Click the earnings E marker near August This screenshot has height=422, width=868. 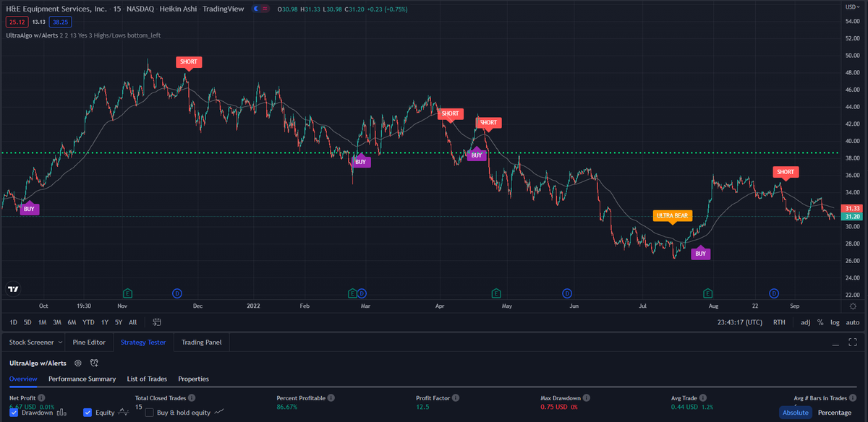tap(708, 293)
